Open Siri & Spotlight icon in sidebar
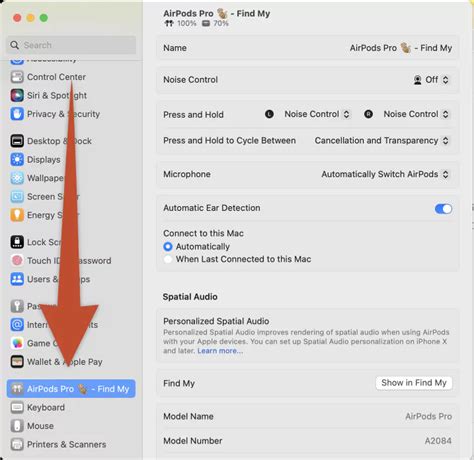The image size is (474, 460). (x=17, y=95)
